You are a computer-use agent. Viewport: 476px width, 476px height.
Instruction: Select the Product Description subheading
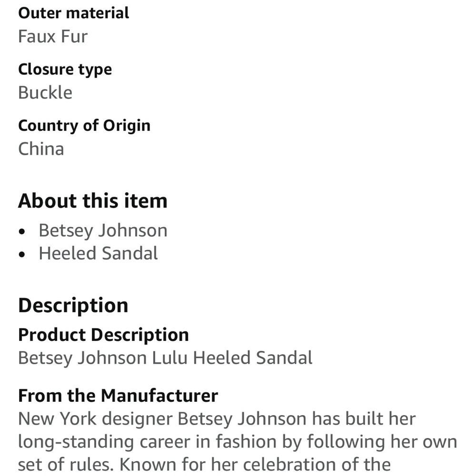(103, 335)
